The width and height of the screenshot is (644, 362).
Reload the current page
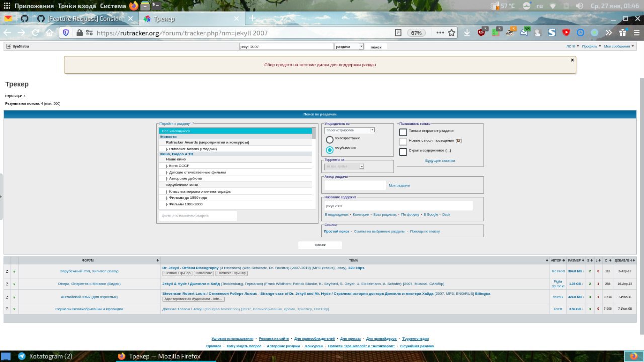(x=35, y=33)
